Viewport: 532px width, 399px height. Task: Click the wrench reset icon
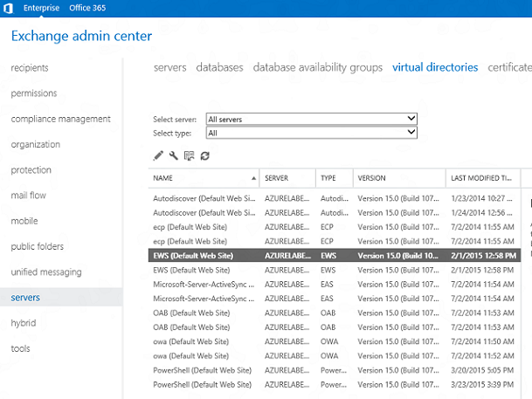(x=173, y=155)
